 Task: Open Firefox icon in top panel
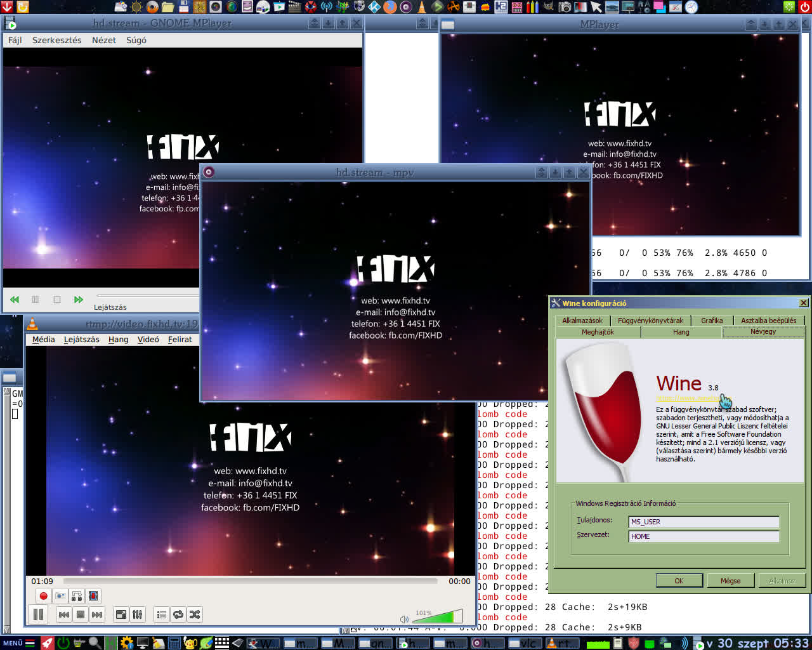[390, 7]
